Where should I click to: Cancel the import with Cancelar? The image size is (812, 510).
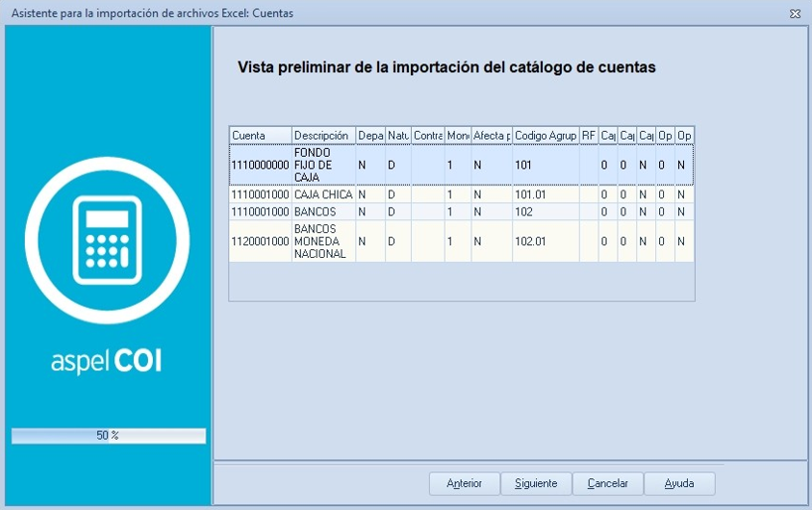(x=608, y=483)
